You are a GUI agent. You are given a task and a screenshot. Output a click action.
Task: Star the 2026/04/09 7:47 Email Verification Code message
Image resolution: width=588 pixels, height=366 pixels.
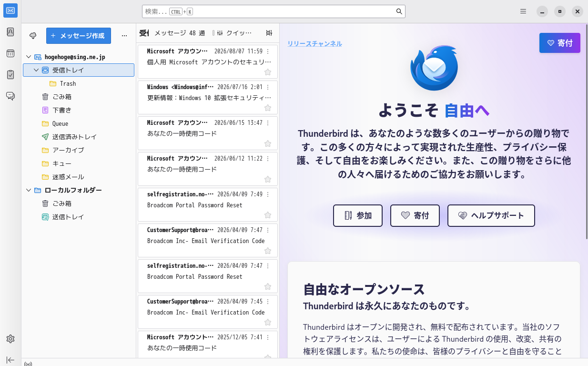(268, 251)
